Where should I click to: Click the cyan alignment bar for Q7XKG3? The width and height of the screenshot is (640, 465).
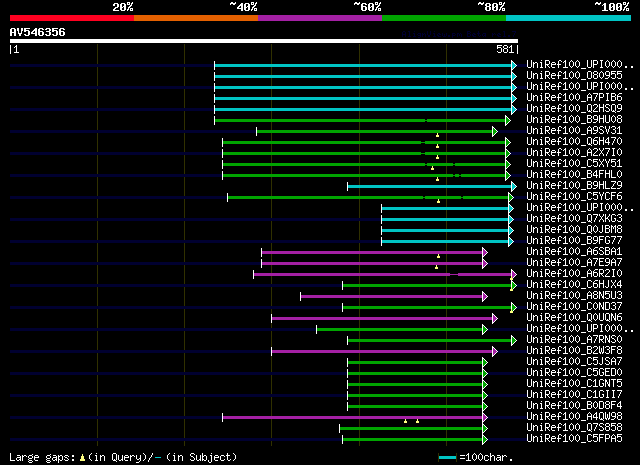[445, 220]
